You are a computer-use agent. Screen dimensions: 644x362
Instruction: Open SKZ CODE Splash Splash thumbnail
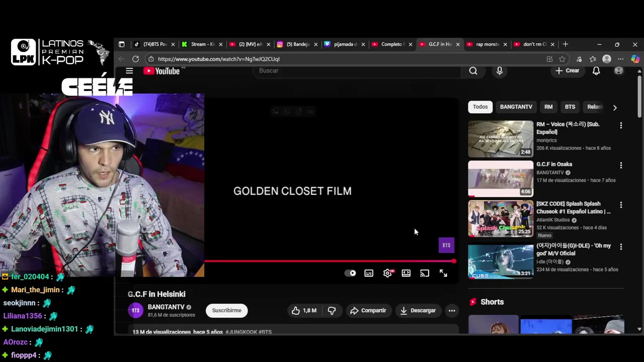tap(501, 219)
